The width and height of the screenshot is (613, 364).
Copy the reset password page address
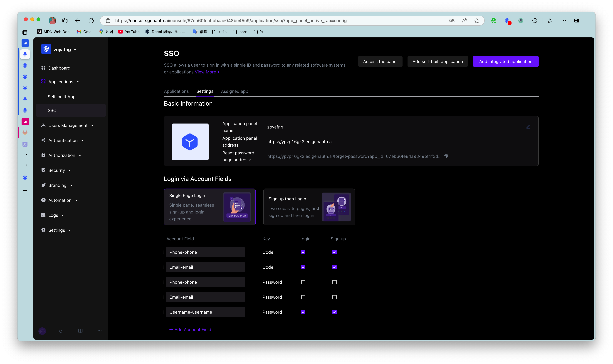click(x=446, y=156)
